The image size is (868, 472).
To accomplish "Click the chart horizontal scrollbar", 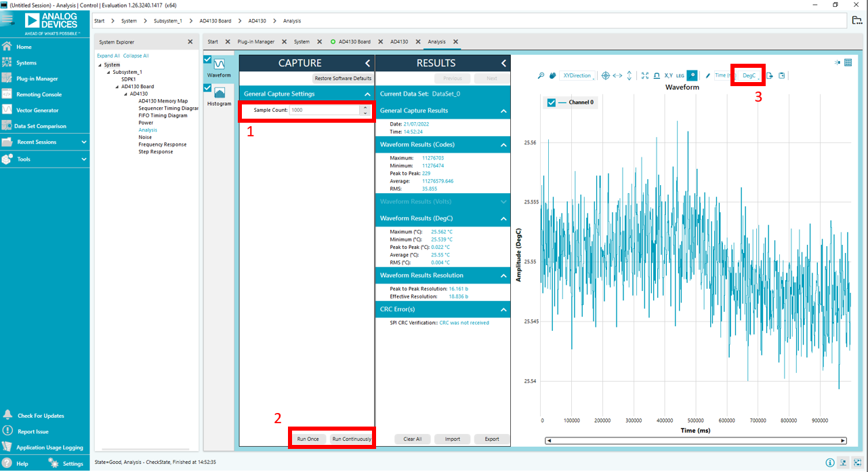I will point(696,441).
